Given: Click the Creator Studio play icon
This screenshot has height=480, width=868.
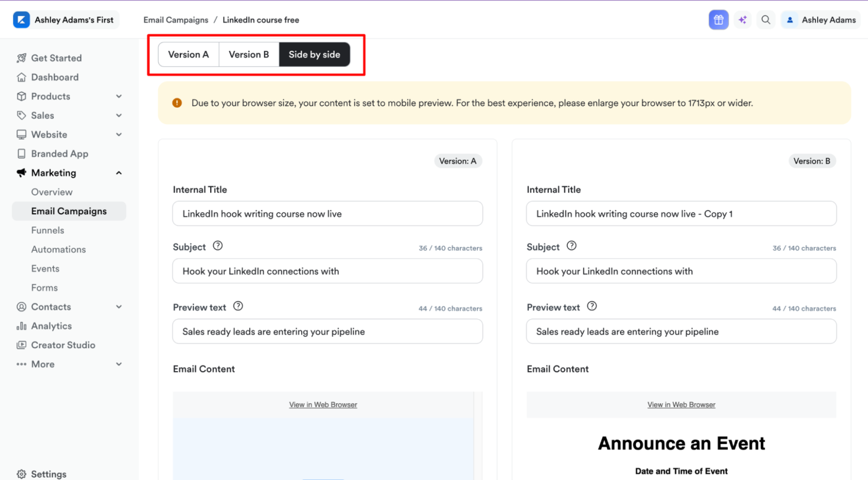Looking at the screenshot, I should pos(22,345).
